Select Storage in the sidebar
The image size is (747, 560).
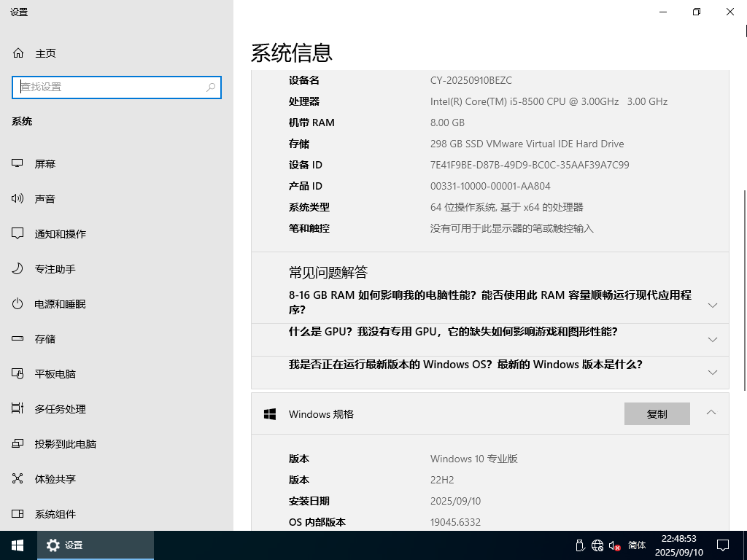tap(44, 339)
